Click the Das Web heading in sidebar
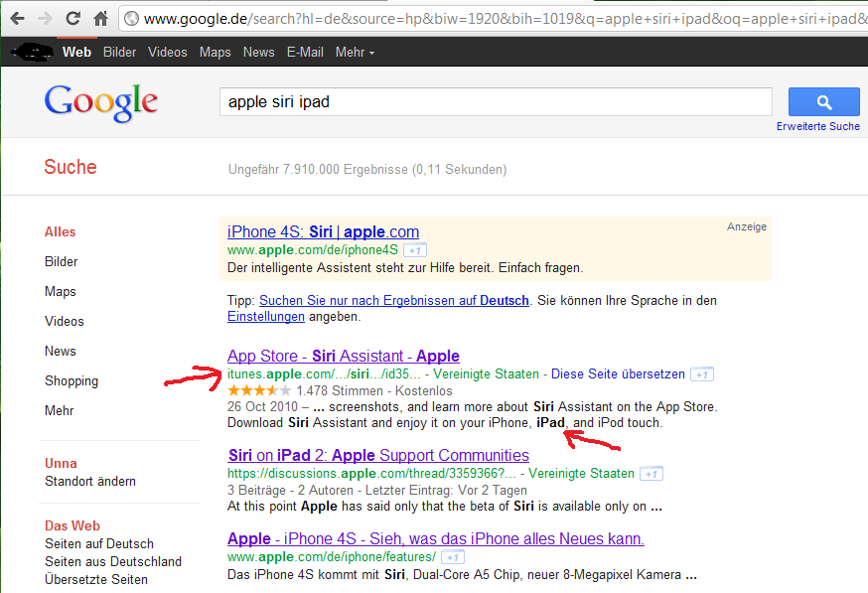Screen dimensions: 868x593 [72, 526]
